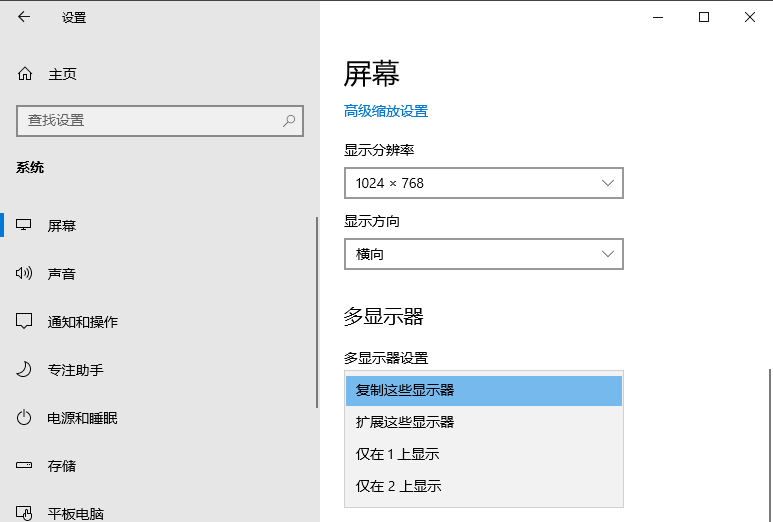Click the Display monitor icon in sidebar
773x522 pixels.
click(25, 226)
